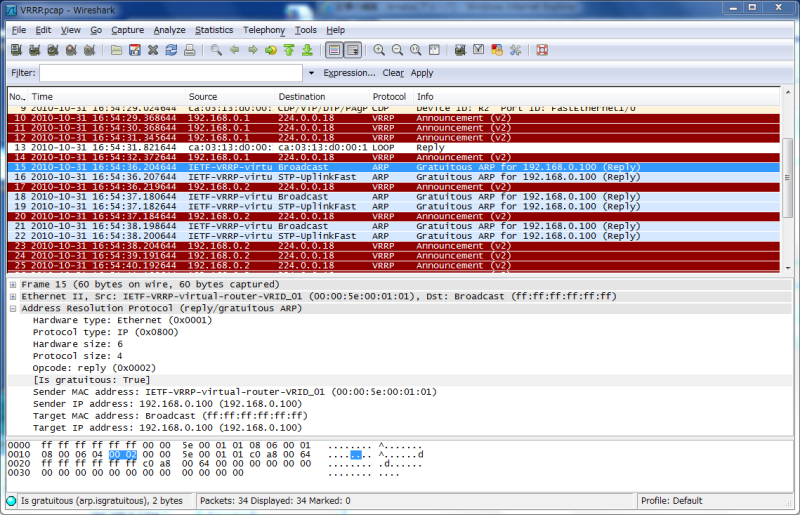Click the Go to last packet icon
Image resolution: width=800 pixels, height=515 pixels.
[x=307, y=50]
